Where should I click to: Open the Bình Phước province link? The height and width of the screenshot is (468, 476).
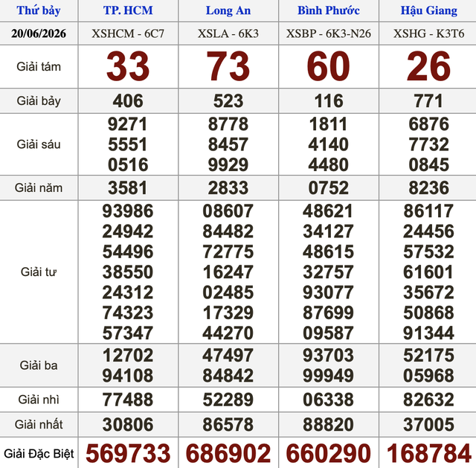(x=329, y=10)
